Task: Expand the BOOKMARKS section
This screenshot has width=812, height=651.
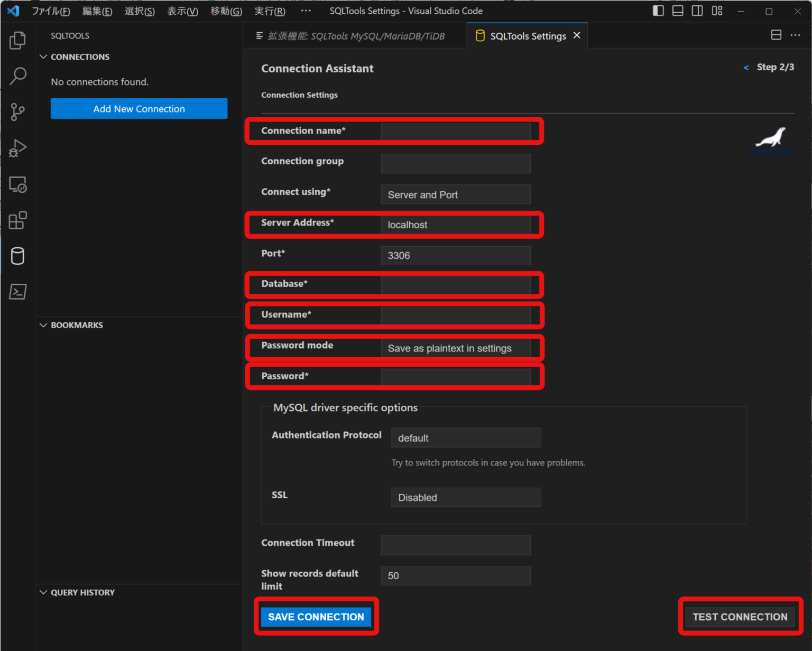Action: pos(71,325)
